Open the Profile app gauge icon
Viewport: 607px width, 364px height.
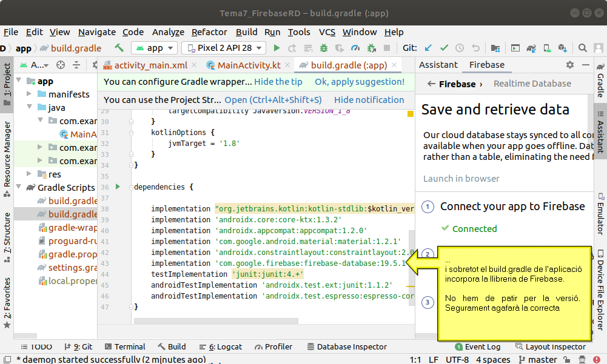[355, 48]
